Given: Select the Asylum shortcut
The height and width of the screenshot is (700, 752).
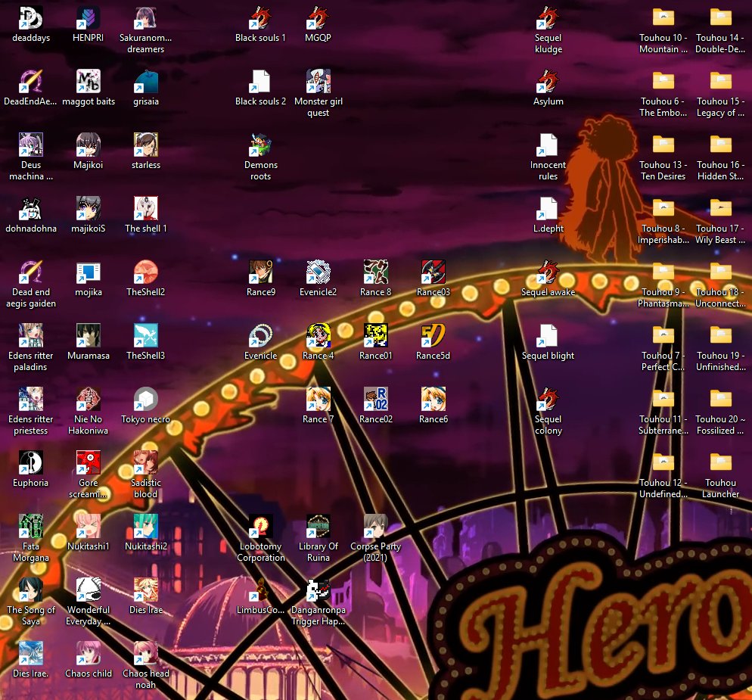Looking at the screenshot, I should tap(548, 82).
